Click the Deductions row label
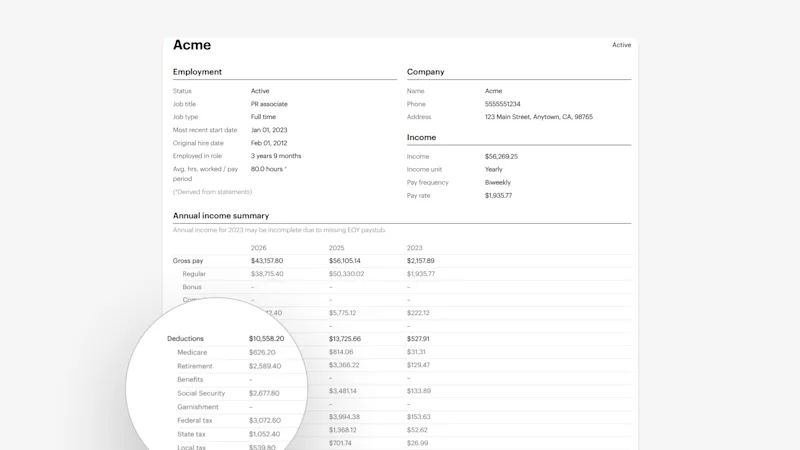 (x=185, y=339)
